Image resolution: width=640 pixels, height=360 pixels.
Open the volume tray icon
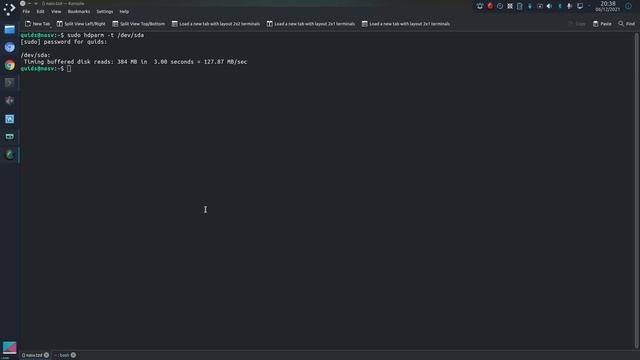pyautogui.click(x=549, y=6)
